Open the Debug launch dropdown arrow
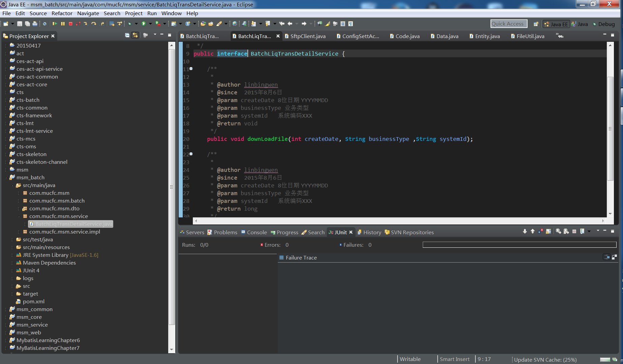This screenshot has width=623, height=364. [x=136, y=24]
